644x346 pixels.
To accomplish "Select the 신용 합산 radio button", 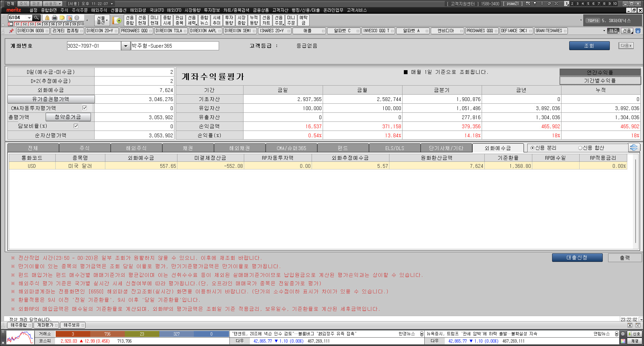I will 580,148.
